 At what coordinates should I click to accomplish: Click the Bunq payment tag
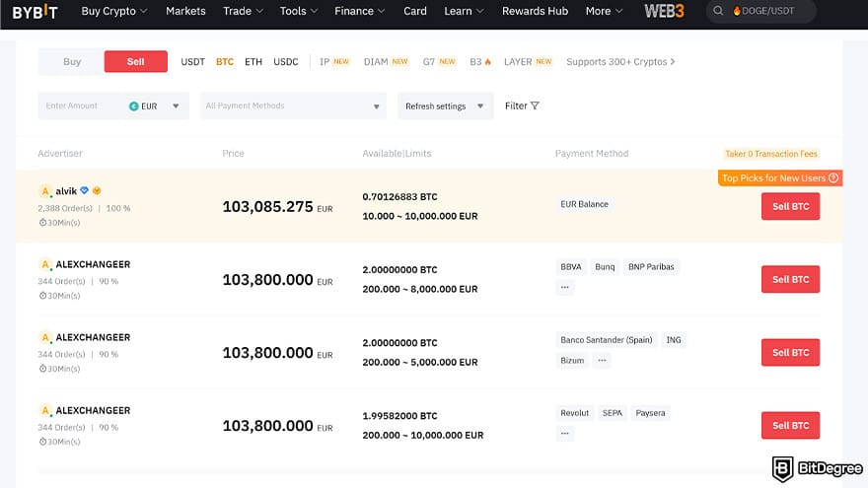605,267
